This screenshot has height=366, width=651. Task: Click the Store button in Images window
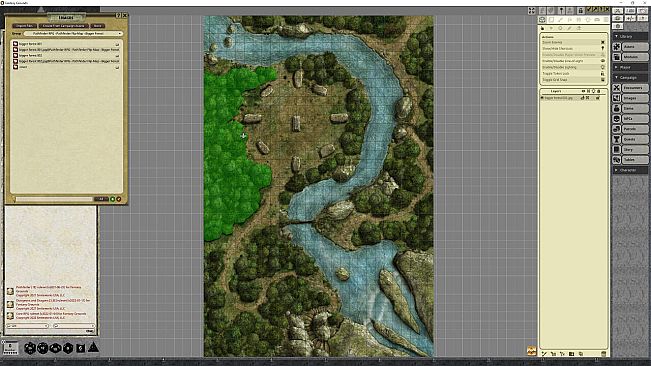pos(98,26)
